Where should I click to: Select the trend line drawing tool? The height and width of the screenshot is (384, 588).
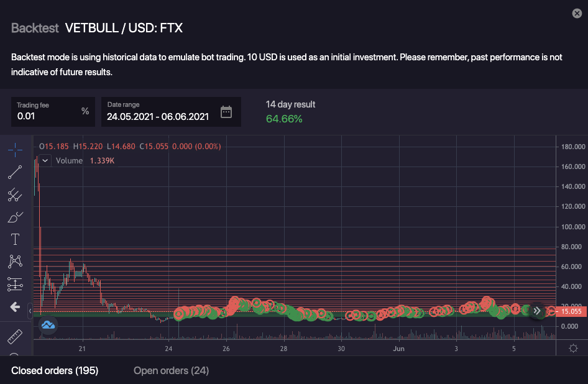coord(15,172)
